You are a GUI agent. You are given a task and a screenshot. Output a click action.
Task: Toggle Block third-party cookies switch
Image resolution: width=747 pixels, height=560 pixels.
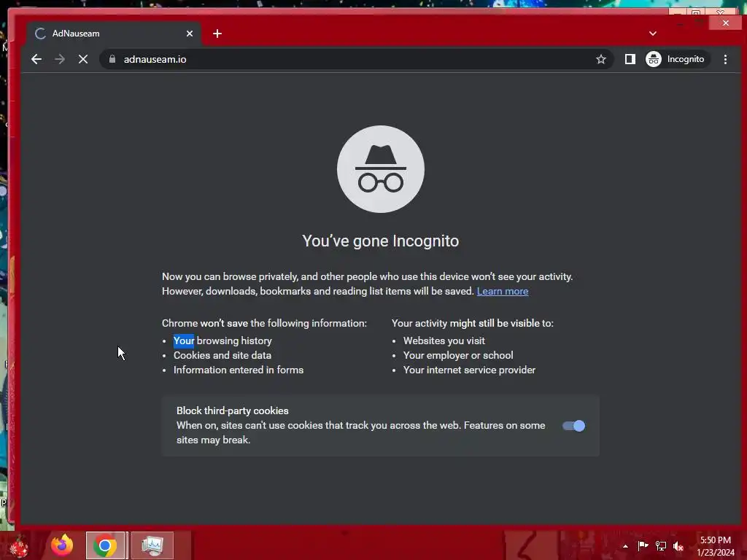click(x=573, y=426)
